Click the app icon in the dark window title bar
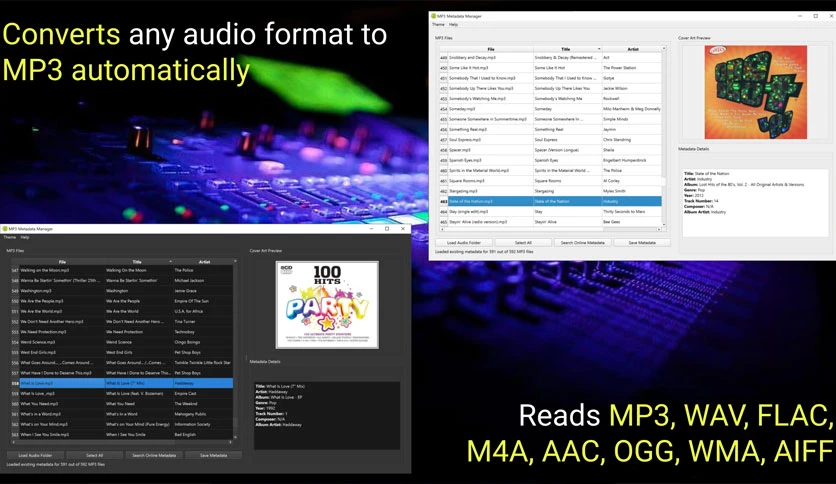 [x=5, y=229]
